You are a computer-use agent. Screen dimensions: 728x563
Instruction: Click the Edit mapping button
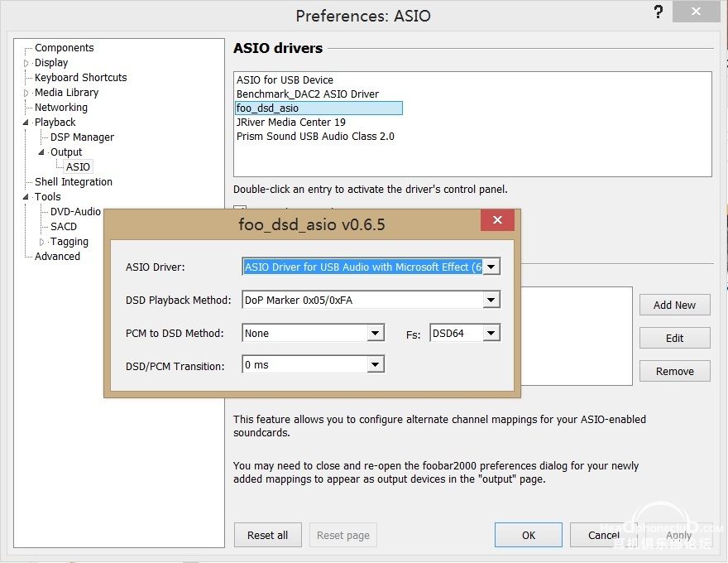click(674, 338)
